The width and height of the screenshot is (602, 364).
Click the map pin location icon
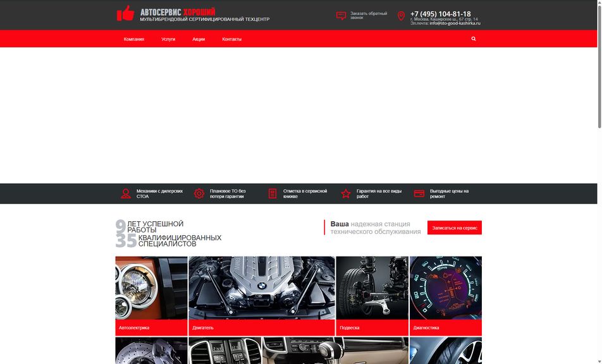(x=401, y=16)
